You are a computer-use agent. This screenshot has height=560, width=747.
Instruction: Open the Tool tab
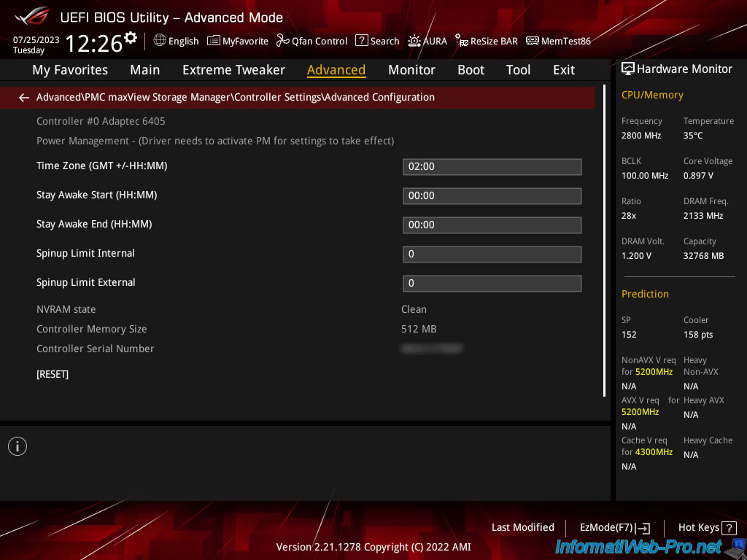tap(518, 70)
